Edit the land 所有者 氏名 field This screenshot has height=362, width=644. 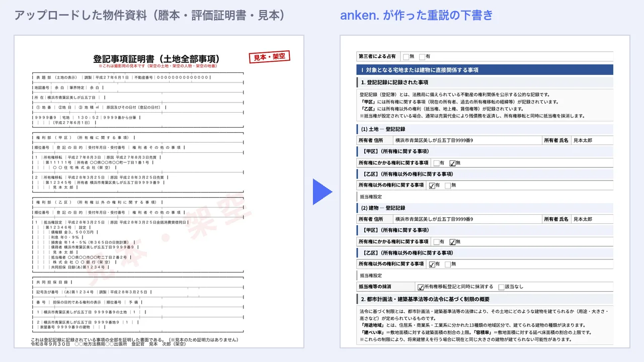pos(592,141)
